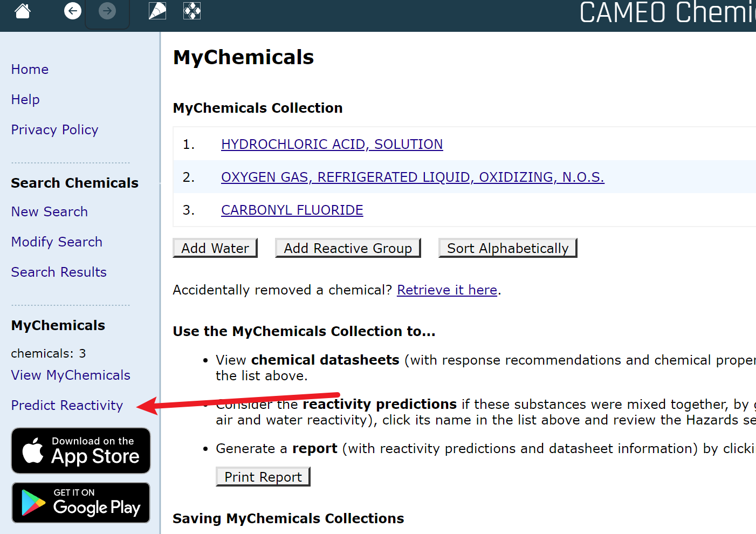Open the reactivity diamond icon
Screen dimensions: 756x534
(x=192, y=10)
